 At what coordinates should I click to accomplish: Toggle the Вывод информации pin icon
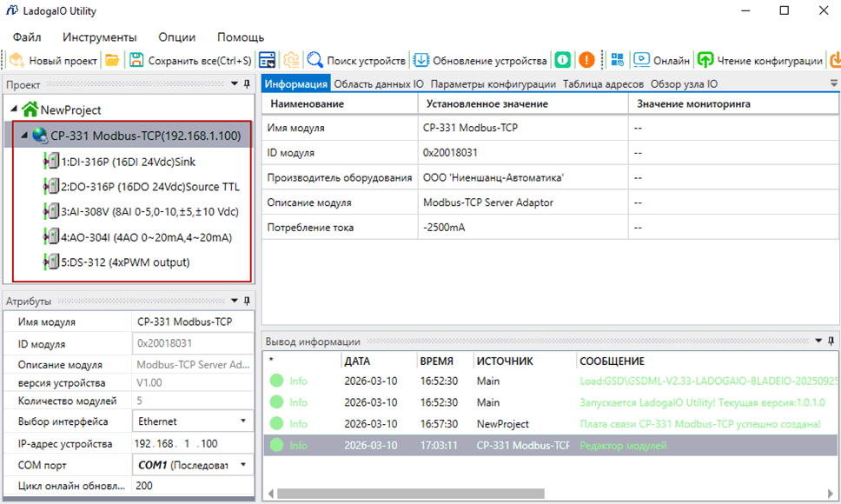point(831,341)
